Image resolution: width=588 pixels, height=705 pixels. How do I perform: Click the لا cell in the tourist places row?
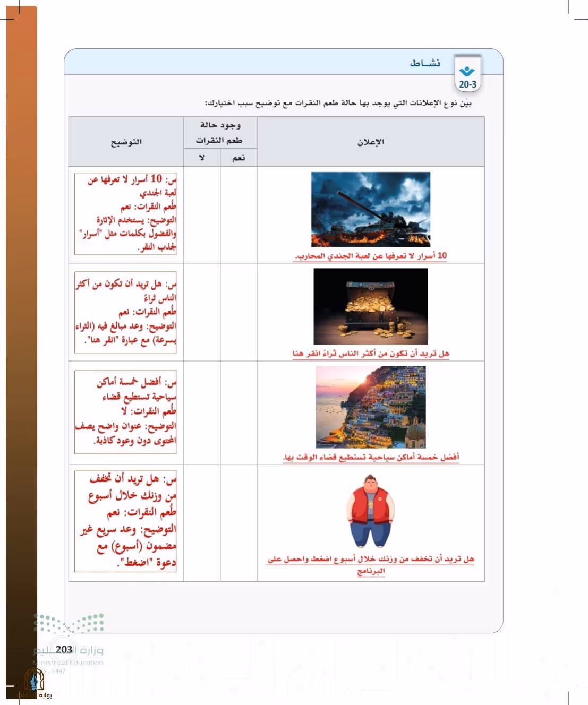202,413
